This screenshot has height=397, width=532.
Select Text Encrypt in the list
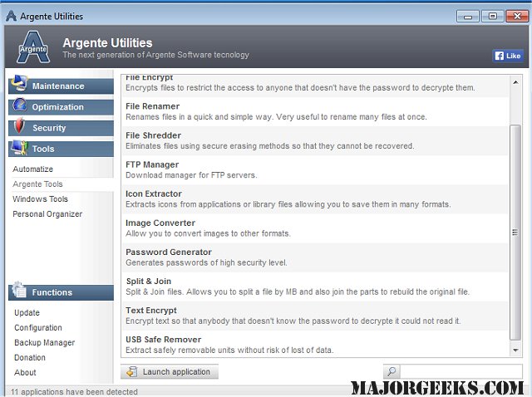(x=315, y=316)
